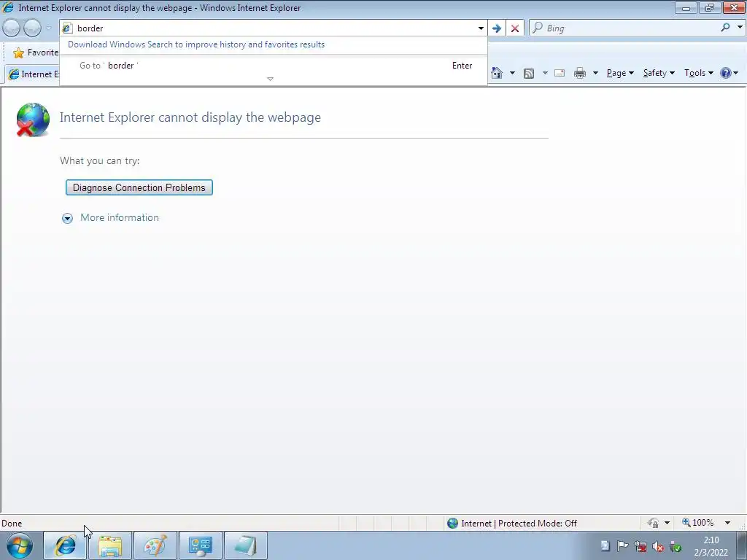The width and height of the screenshot is (747, 560).
Task: Minimize the Internet Explorer window
Action: tap(686, 7)
